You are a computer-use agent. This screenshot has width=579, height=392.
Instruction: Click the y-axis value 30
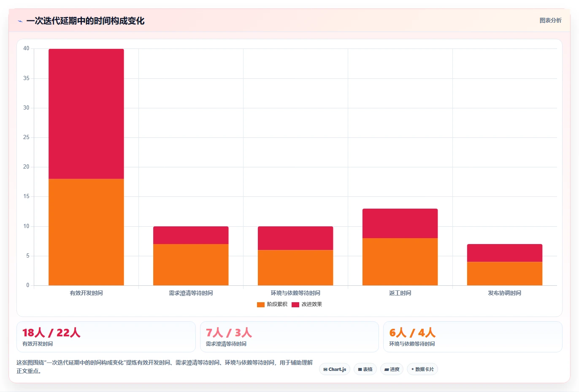pyautogui.click(x=26, y=108)
